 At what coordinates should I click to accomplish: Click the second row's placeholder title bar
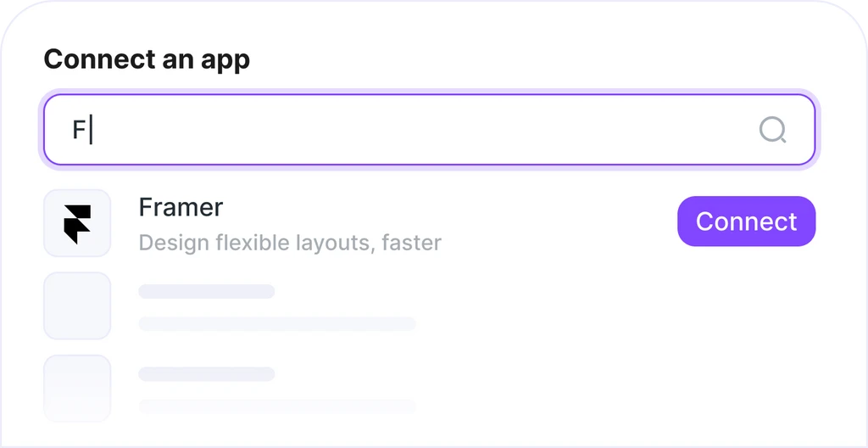tap(207, 292)
